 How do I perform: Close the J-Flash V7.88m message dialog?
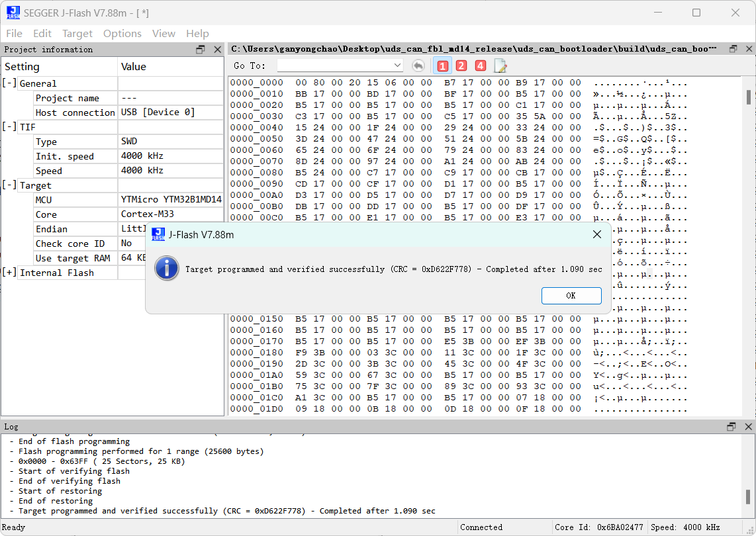[x=597, y=234]
